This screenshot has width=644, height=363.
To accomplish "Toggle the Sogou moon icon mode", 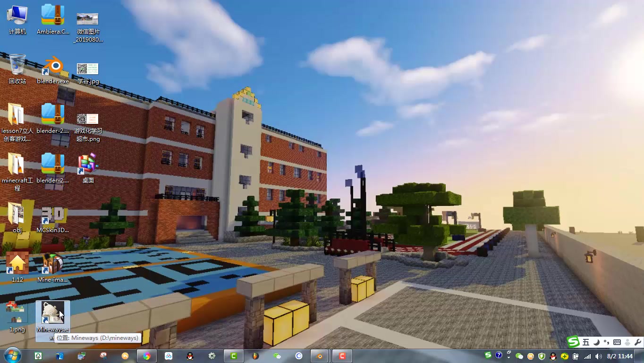I will (x=596, y=342).
